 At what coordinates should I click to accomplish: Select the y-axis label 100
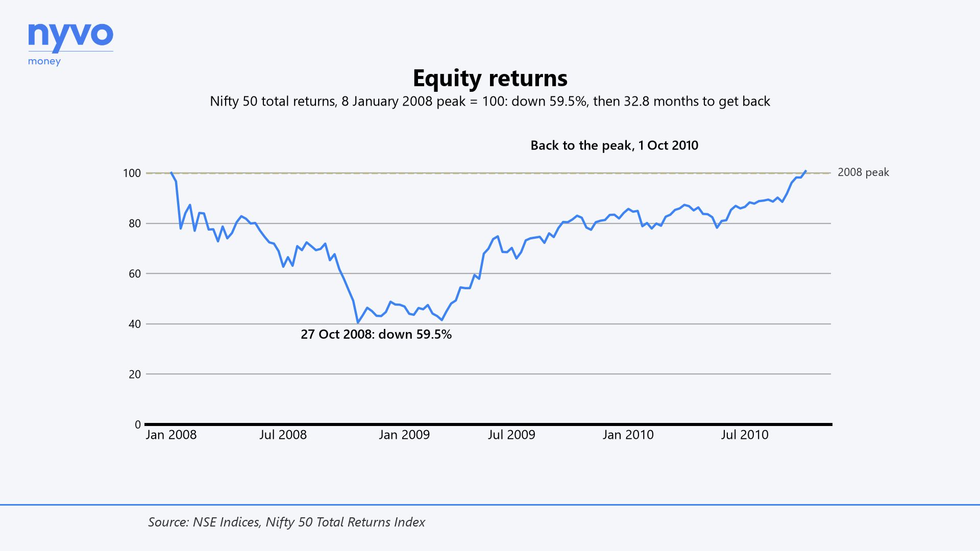[x=132, y=173]
